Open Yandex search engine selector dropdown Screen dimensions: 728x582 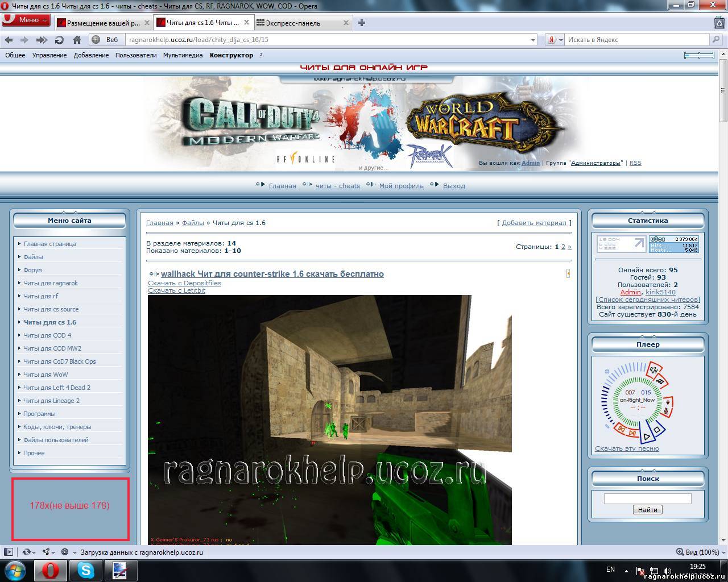[555, 40]
